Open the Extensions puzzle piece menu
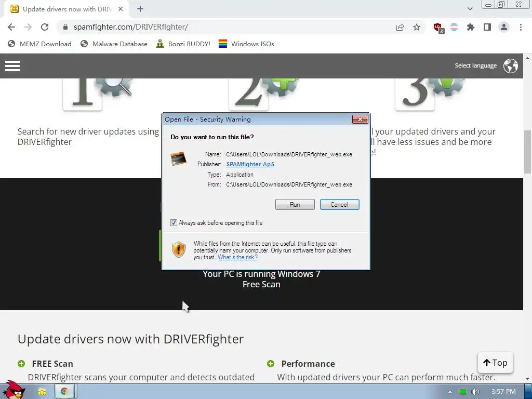532x399 pixels. [471, 27]
